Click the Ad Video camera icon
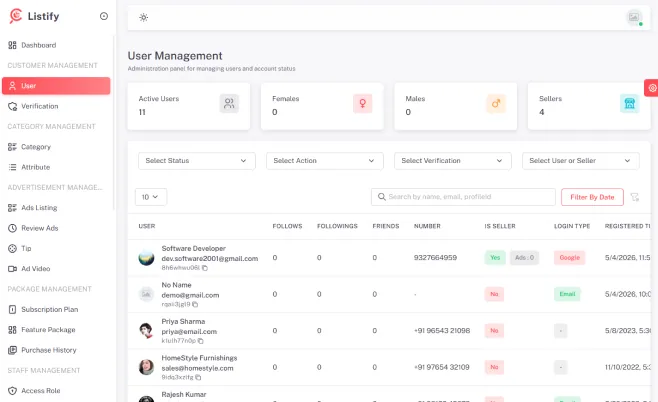This screenshot has width=658, height=402. (x=12, y=269)
